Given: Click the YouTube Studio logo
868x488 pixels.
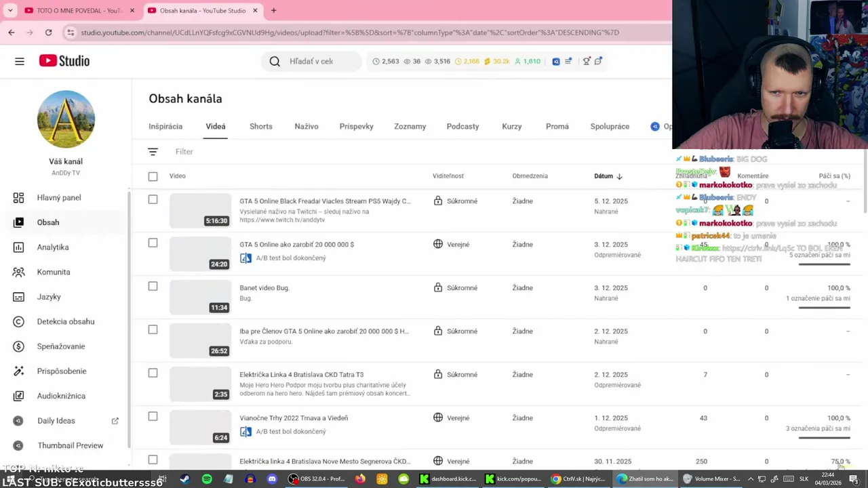Looking at the screenshot, I should point(64,61).
